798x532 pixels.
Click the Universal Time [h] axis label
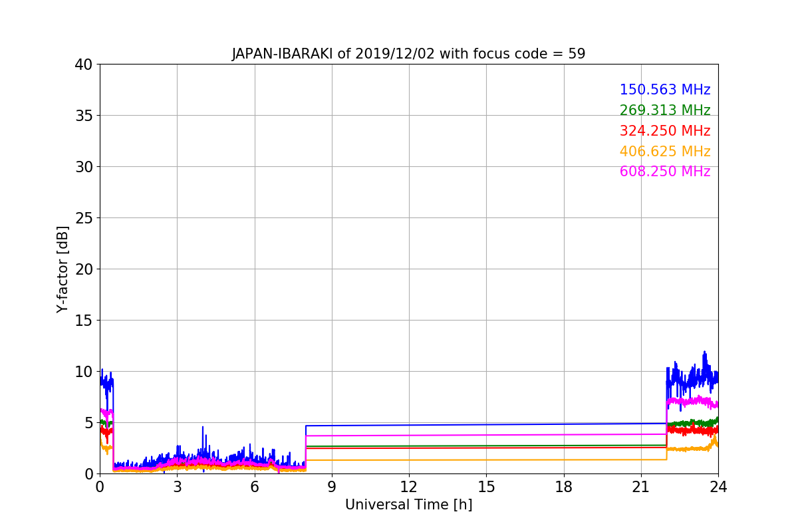[408, 505]
